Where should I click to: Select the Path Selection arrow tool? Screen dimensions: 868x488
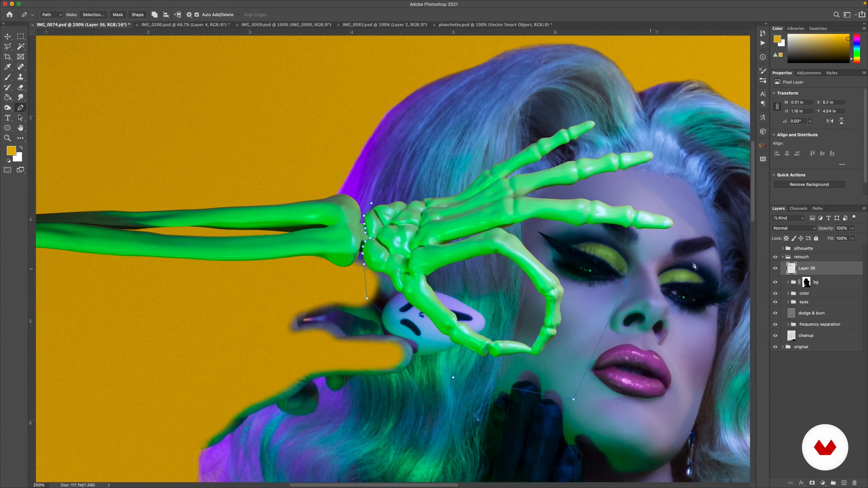[21, 118]
